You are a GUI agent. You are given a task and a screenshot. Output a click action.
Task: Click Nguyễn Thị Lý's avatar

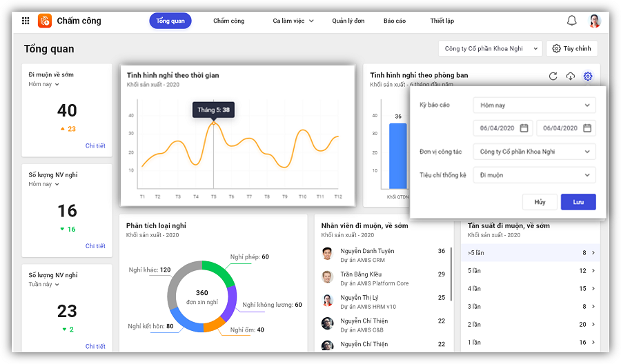click(327, 300)
